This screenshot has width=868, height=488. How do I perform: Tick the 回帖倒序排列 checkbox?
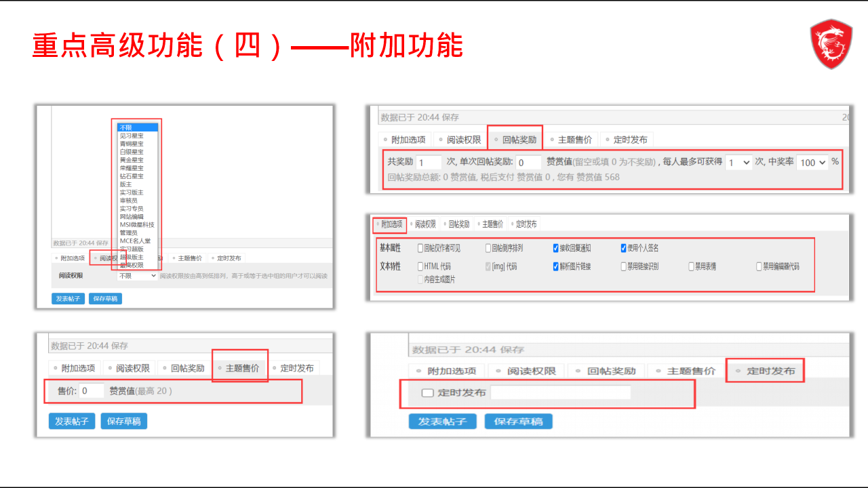(x=488, y=248)
